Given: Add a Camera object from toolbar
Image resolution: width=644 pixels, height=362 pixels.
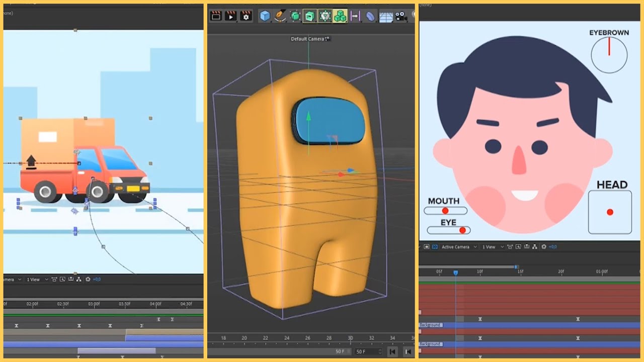Looking at the screenshot, I should 401,17.
